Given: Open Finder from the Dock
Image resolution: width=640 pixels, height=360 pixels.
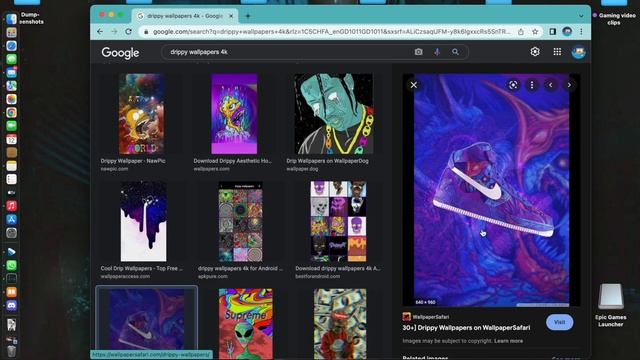Looking at the screenshot, I should 11,19.
